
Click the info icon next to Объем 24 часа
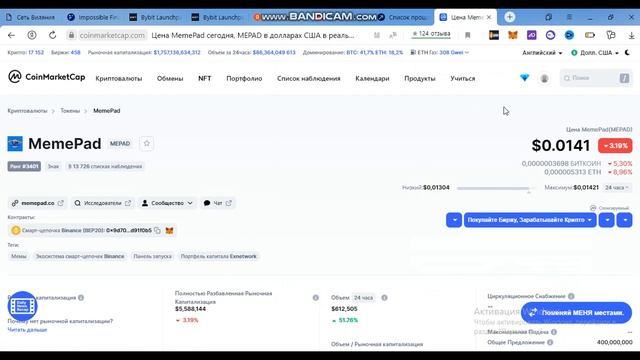pyautogui.click(x=384, y=298)
